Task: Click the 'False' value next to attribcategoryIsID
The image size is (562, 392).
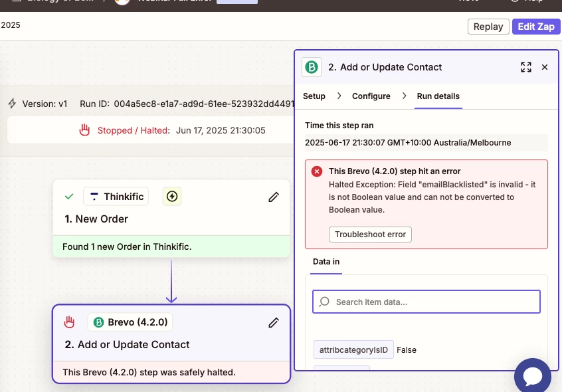Action: [407, 350]
